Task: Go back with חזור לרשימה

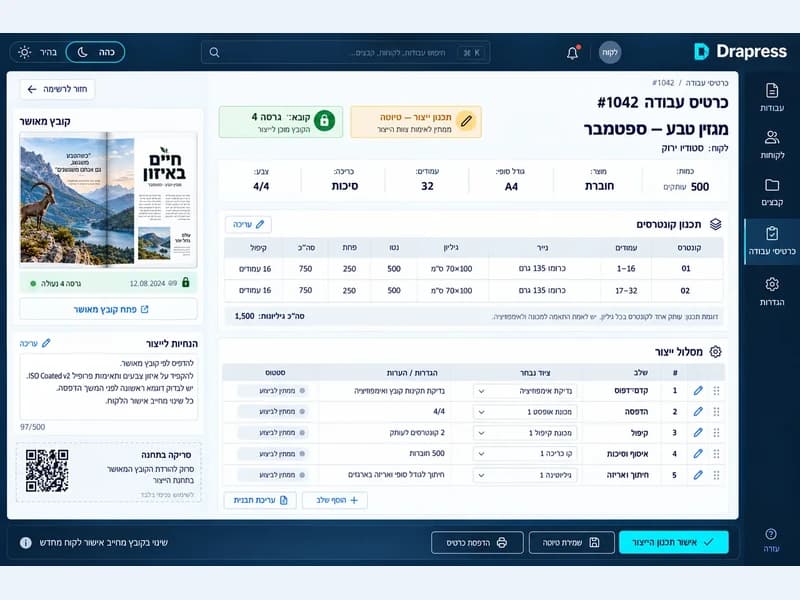Action: [x=57, y=89]
